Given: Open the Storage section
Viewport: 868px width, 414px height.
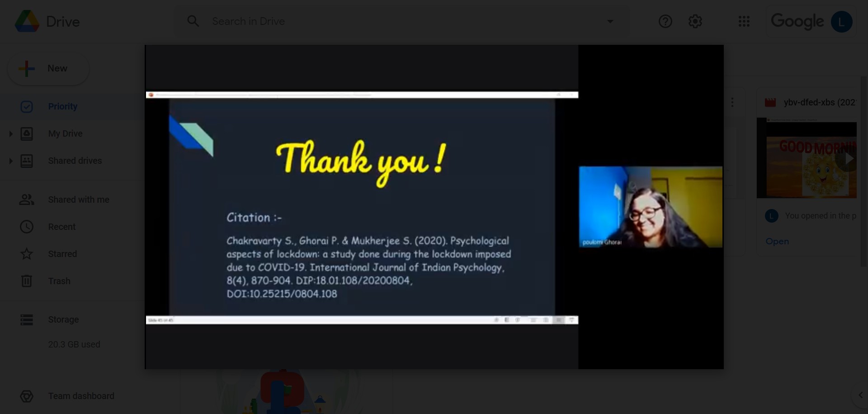Looking at the screenshot, I should coord(63,319).
